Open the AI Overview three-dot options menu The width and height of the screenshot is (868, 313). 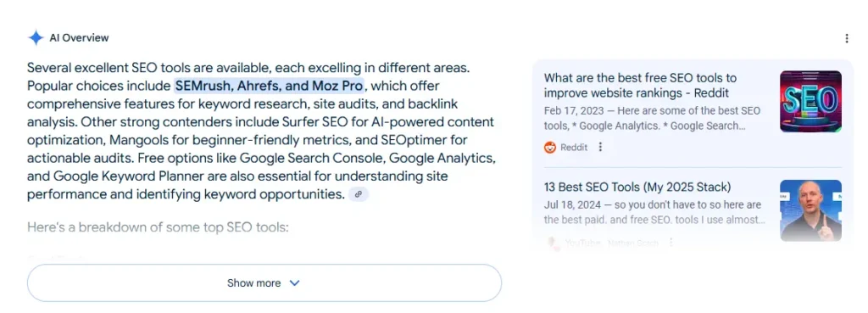click(x=847, y=38)
